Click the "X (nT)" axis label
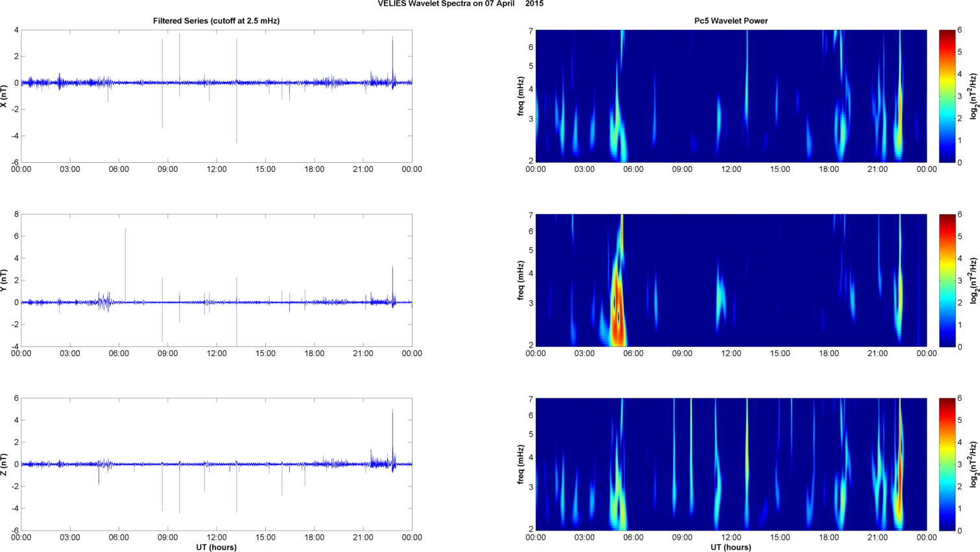Viewport: 980px width, 552px height. click(5, 96)
